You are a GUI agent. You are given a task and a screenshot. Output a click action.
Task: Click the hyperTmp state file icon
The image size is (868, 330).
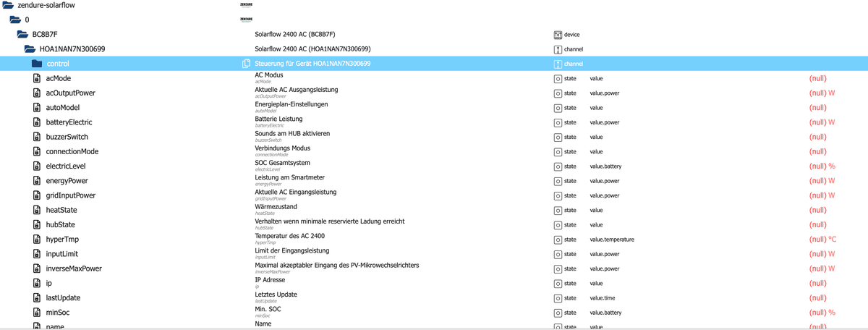click(37, 240)
